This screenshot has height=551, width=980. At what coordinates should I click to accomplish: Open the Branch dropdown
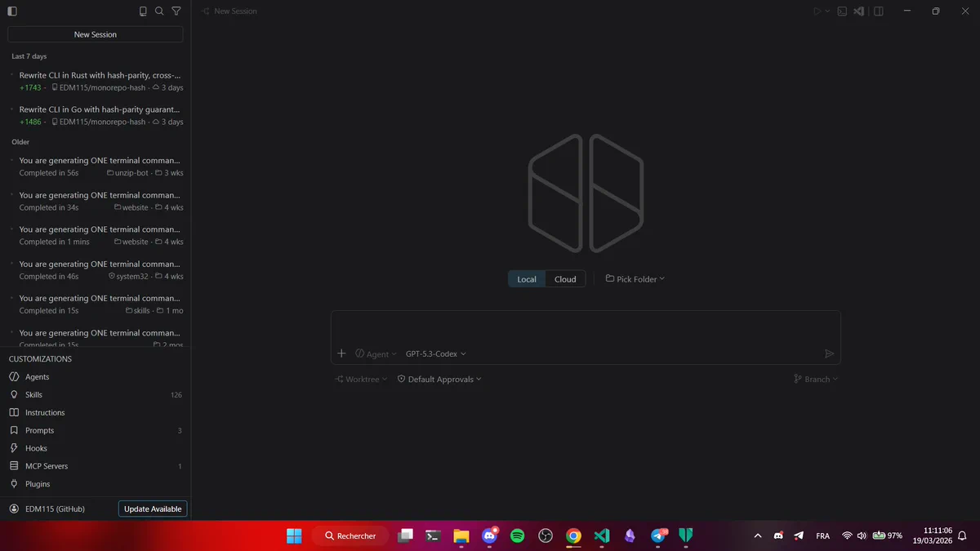click(x=816, y=379)
